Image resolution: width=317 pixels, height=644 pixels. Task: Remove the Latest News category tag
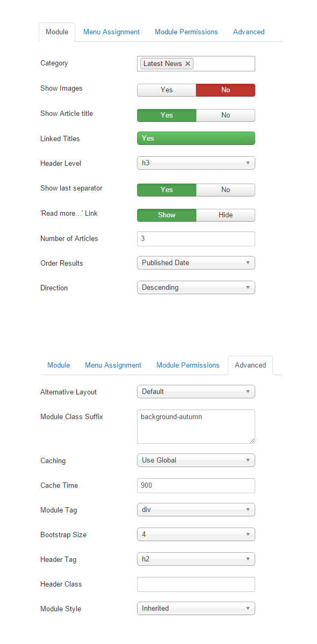pos(188,63)
